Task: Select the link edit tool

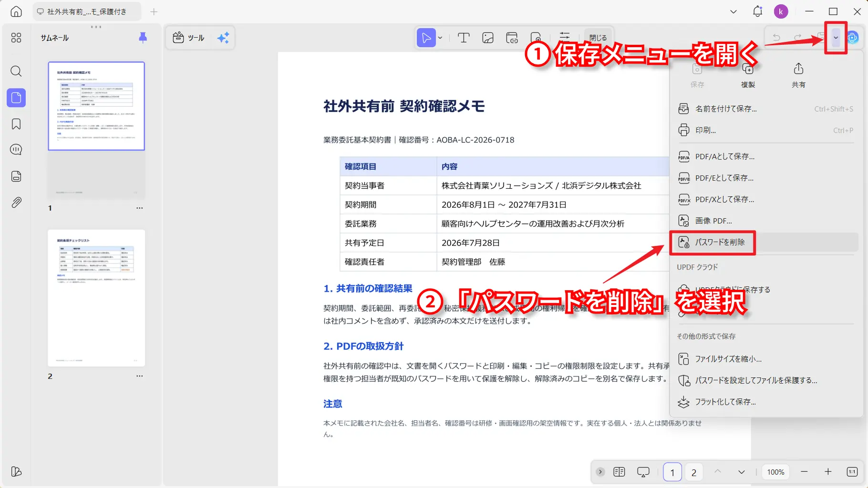Action: (x=512, y=38)
